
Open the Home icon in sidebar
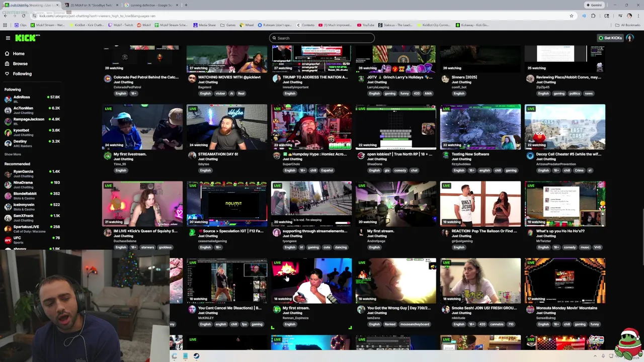pos(7,53)
